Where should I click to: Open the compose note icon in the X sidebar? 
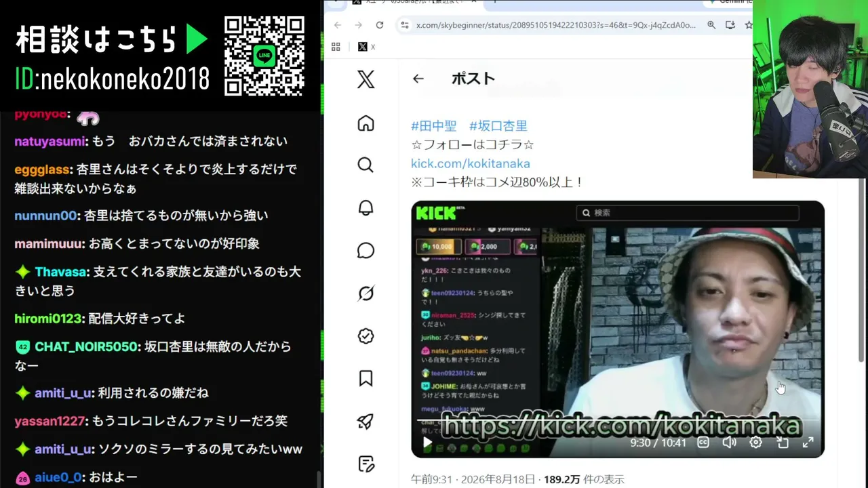tap(366, 464)
